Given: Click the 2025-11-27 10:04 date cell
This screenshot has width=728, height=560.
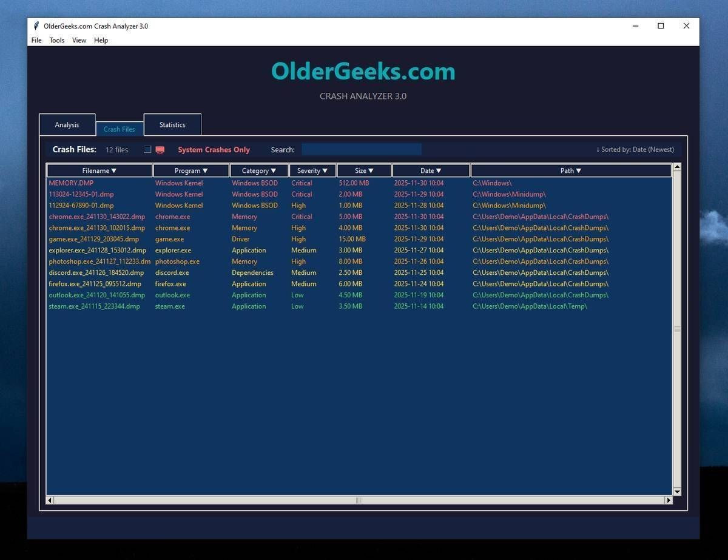Looking at the screenshot, I should 419,250.
